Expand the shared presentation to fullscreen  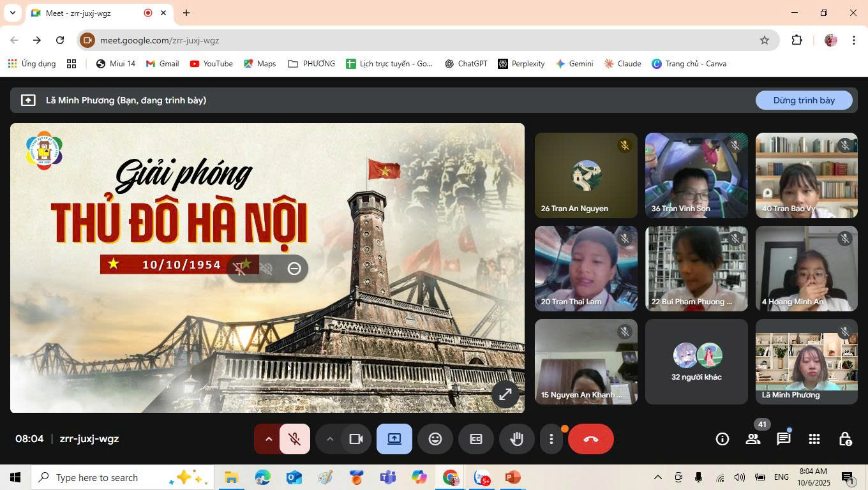505,394
